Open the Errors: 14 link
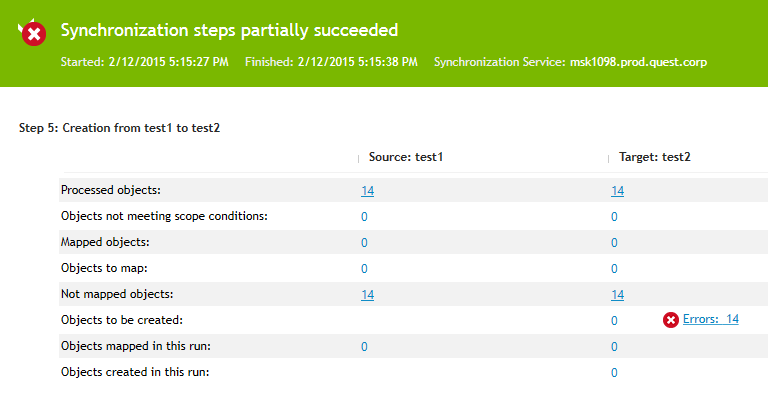The width and height of the screenshot is (768, 396). pyautogui.click(x=711, y=319)
